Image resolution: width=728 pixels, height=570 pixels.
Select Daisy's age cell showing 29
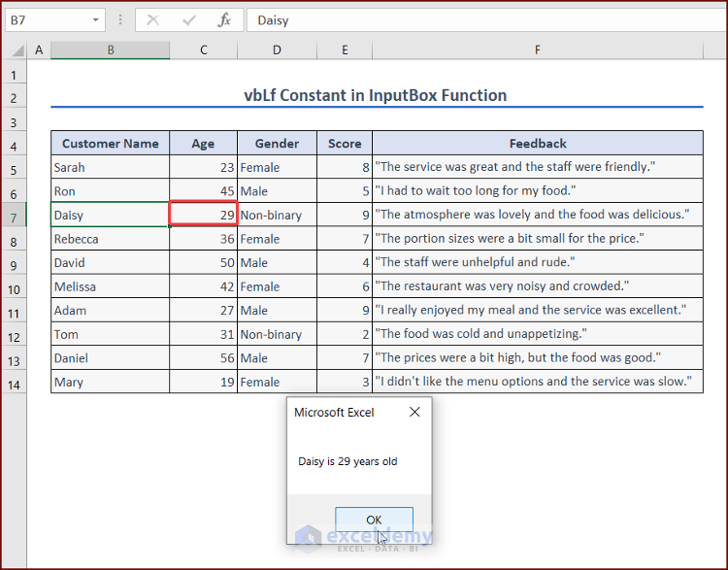204,215
